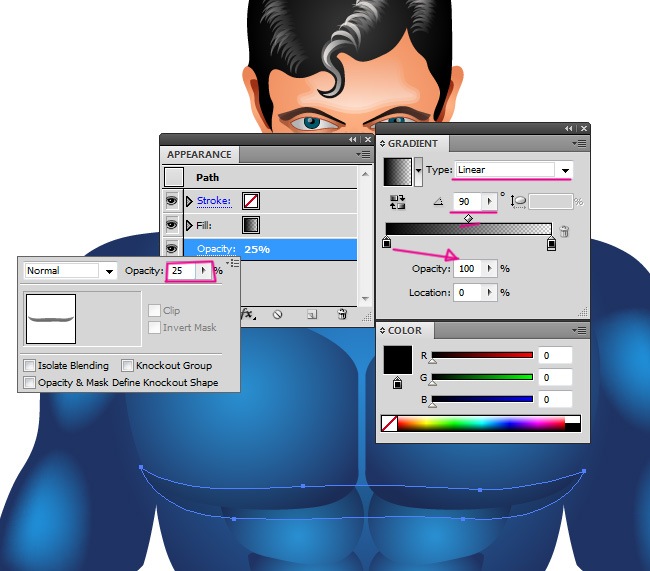Toggle visibility eye for the Stroke row
650x571 pixels.
click(x=172, y=201)
